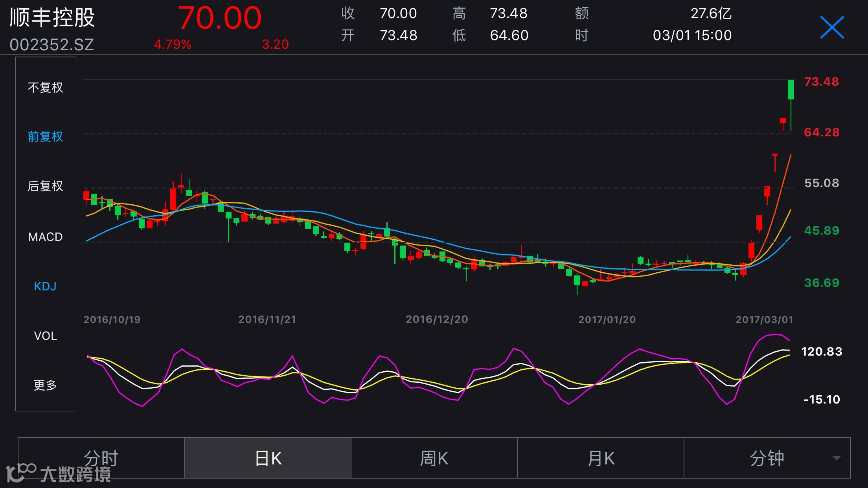This screenshot has width=868, height=488.
Task: Tap the 顺丰控股 stock name
Action: pos(52,18)
